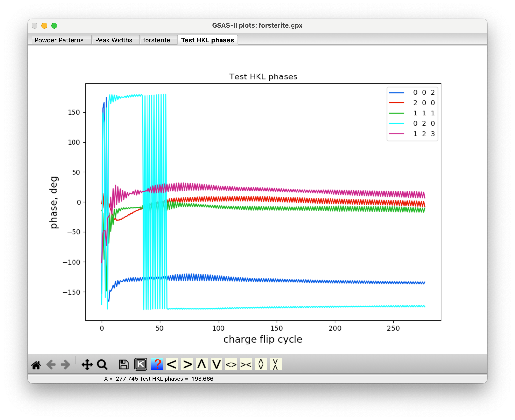Shift plot right with > button

pyautogui.click(x=187, y=364)
